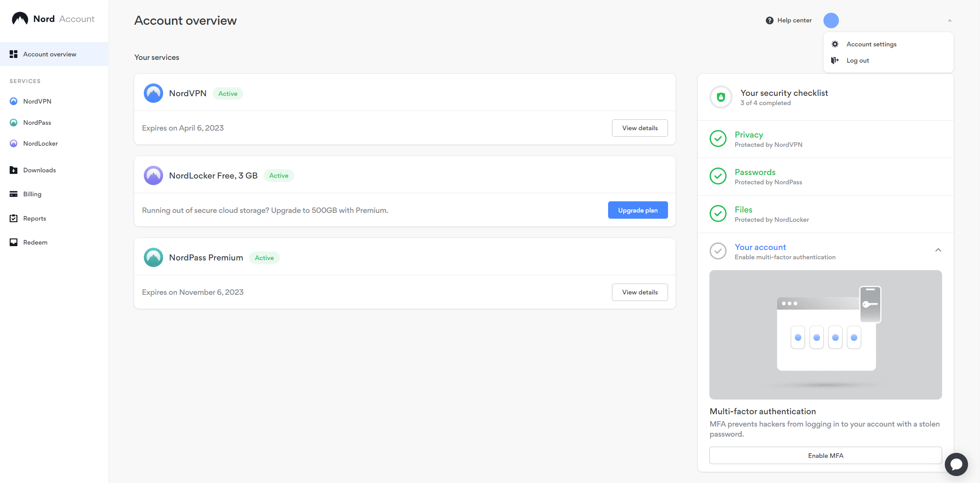Image resolution: width=980 pixels, height=483 pixels.
Task: Click the unchecked Your account circle
Action: tap(718, 251)
